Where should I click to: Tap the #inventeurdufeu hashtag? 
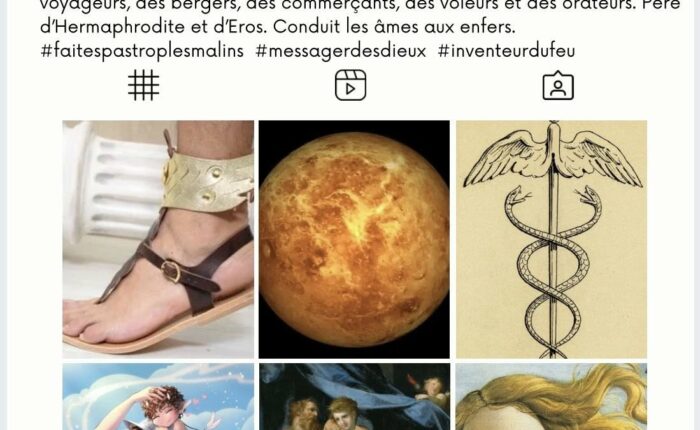[x=506, y=51]
